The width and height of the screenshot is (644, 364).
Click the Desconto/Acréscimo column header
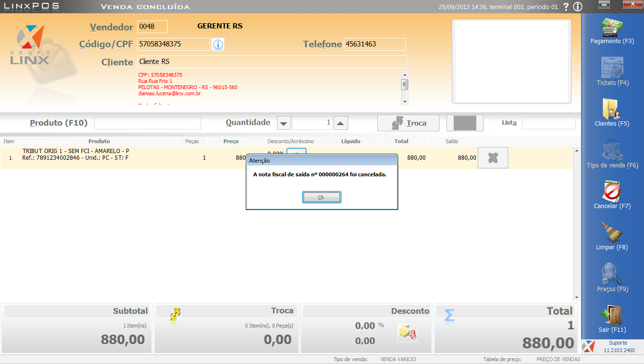click(x=290, y=141)
